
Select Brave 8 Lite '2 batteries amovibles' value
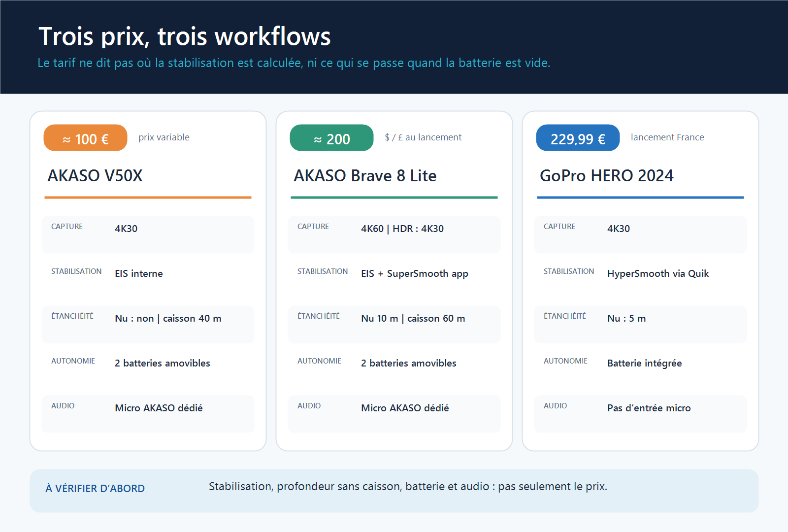coord(409,363)
